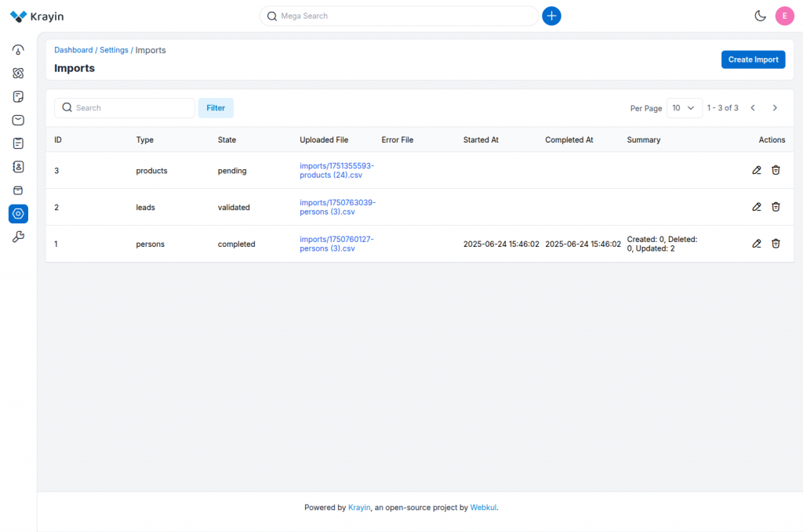This screenshot has height=532, width=803.
Task: Open the Settings sidebar icon
Action: 18,214
